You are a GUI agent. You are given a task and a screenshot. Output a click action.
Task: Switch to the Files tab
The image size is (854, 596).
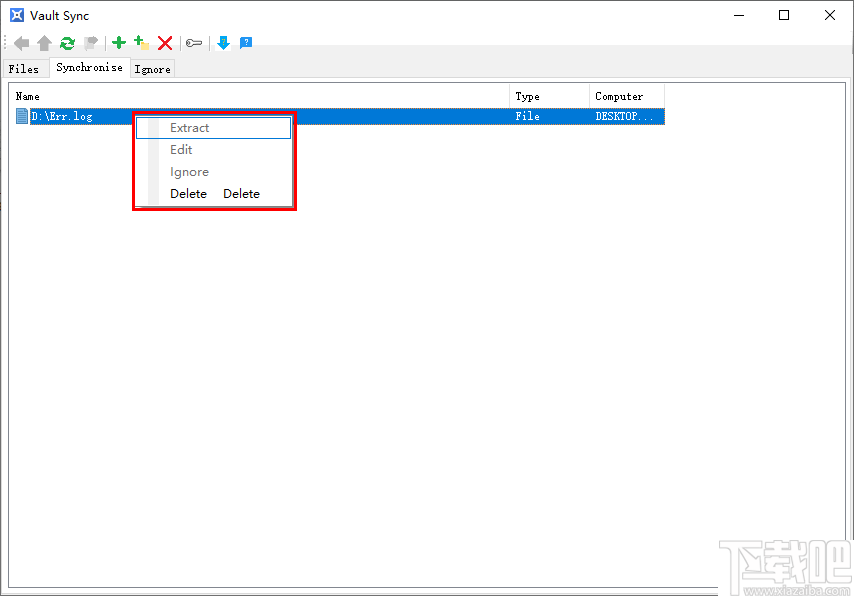point(24,69)
